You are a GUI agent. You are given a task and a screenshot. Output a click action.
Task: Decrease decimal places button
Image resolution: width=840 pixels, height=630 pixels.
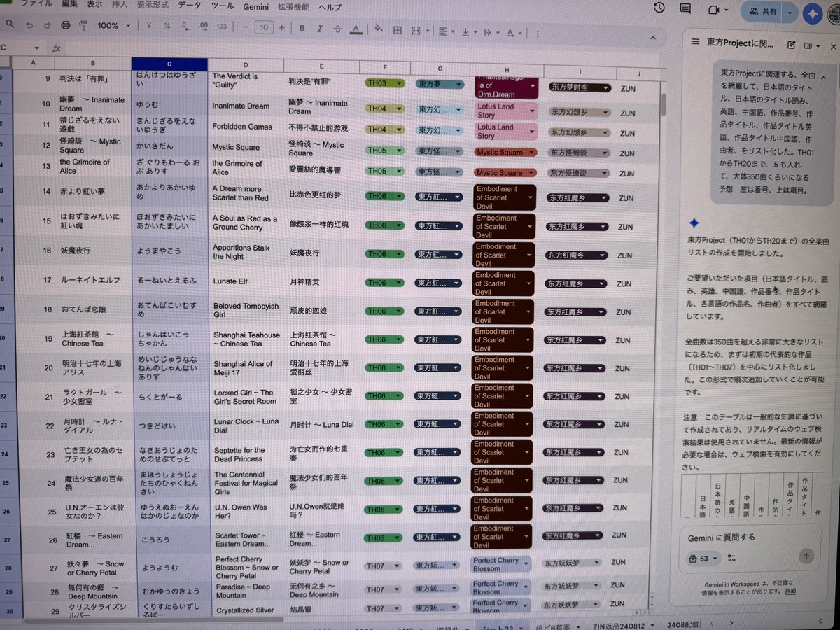(x=184, y=27)
